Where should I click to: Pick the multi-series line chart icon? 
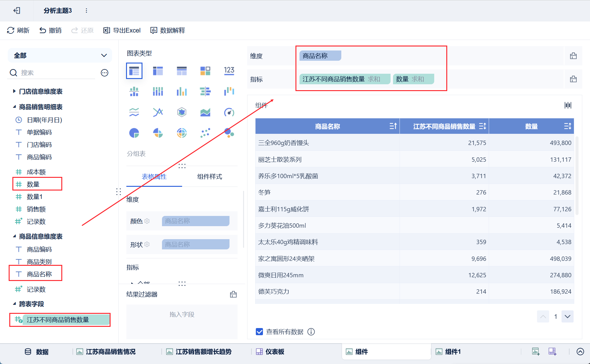pyautogui.click(x=158, y=112)
